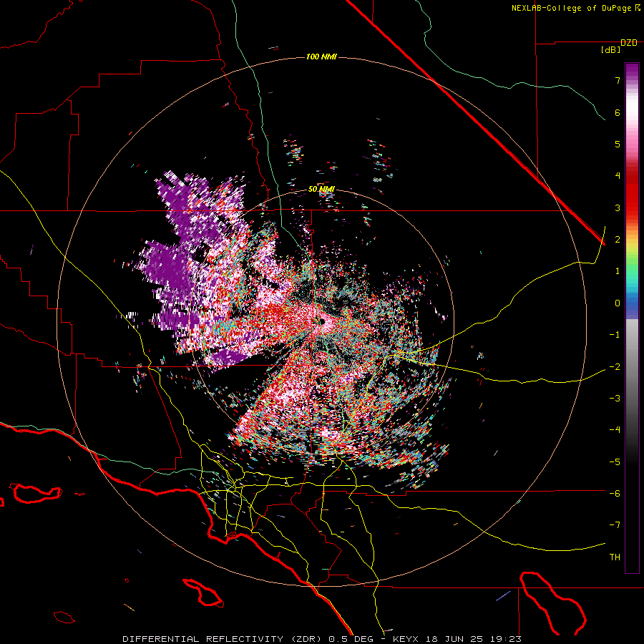
Task: Click the purple top of the color bar
Action: coord(632,70)
